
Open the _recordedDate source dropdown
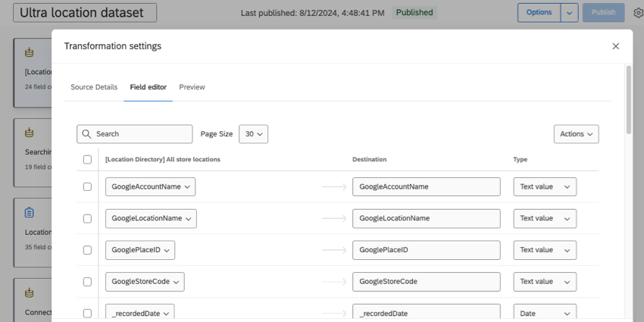[140, 313]
